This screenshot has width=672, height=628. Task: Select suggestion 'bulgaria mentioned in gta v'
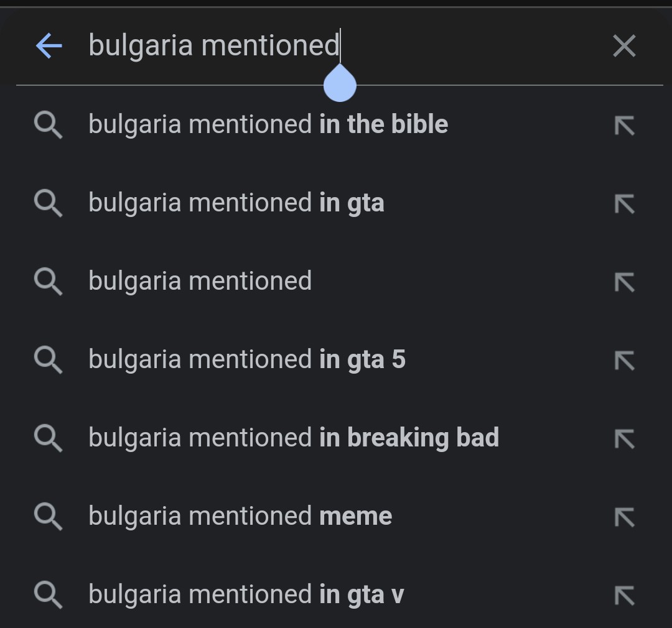pyautogui.click(x=246, y=594)
